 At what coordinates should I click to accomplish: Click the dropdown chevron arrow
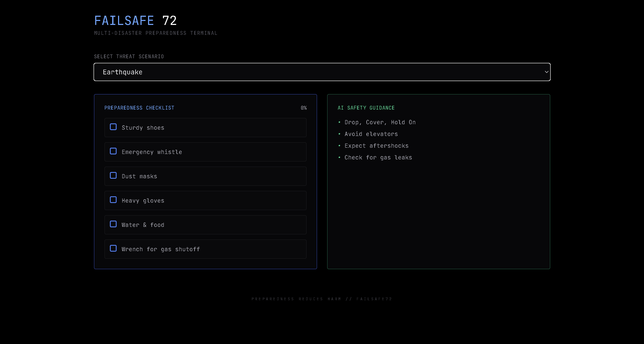pyautogui.click(x=546, y=72)
